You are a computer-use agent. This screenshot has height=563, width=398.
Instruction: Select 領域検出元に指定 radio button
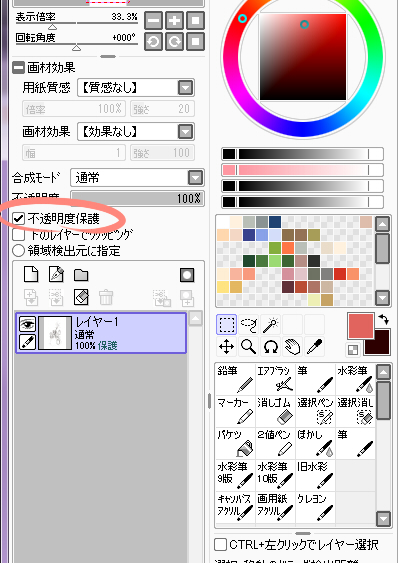click(x=18, y=251)
